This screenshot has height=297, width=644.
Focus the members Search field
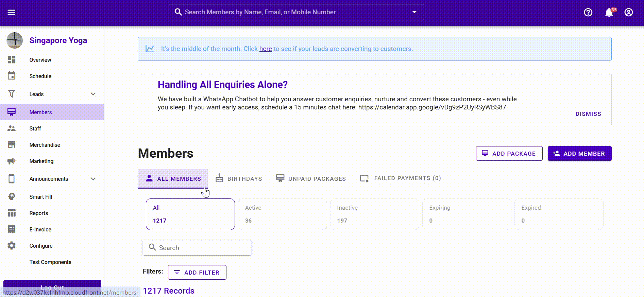(x=197, y=248)
